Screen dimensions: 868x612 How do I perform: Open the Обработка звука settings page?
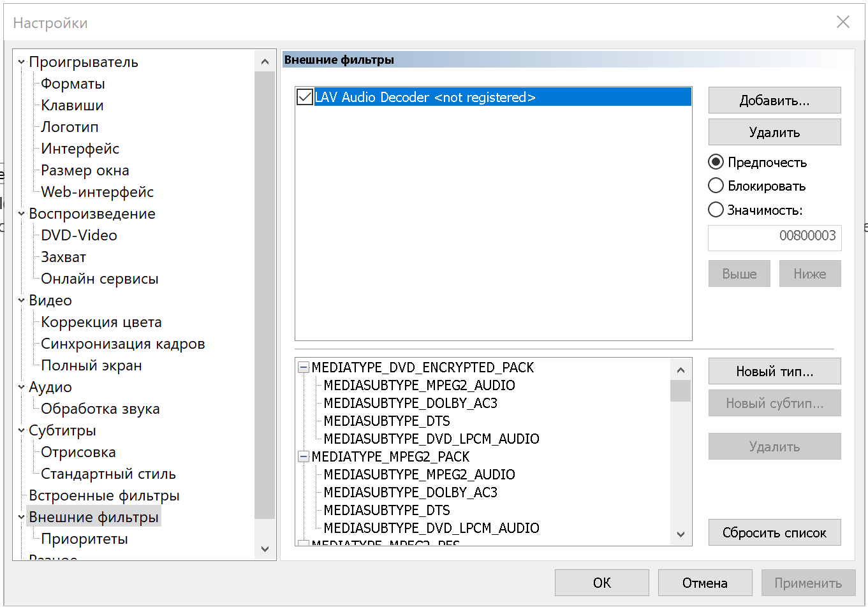click(100, 409)
